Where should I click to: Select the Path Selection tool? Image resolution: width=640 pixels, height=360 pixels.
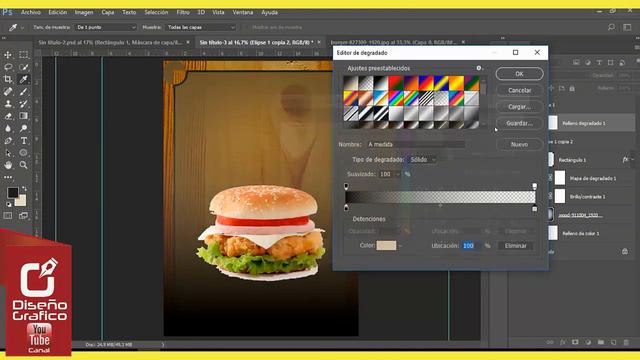(x=8, y=153)
